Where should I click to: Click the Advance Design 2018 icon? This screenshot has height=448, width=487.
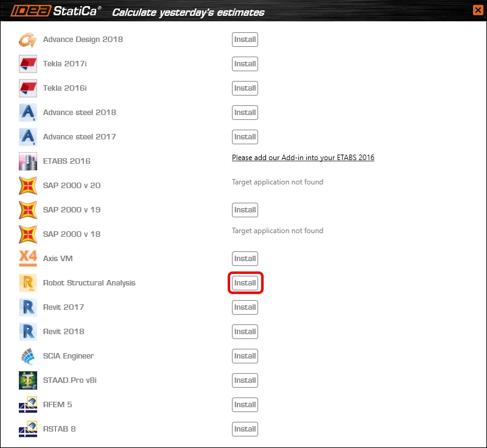tap(27, 40)
